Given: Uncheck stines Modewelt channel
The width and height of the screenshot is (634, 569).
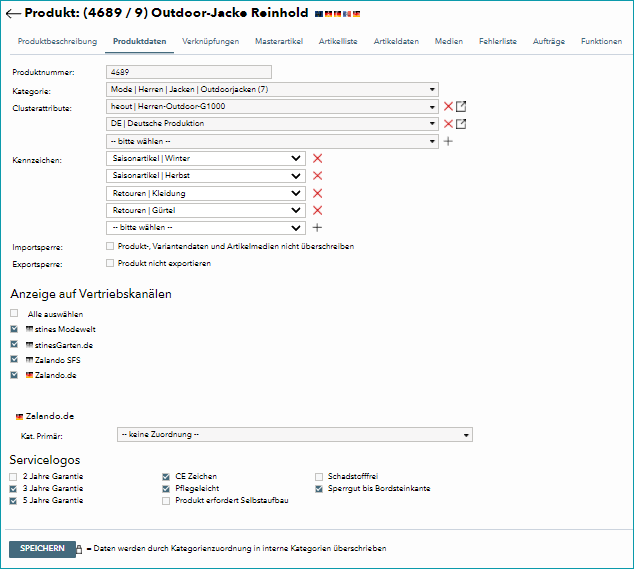Looking at the screenshot, I should [14, 329].
